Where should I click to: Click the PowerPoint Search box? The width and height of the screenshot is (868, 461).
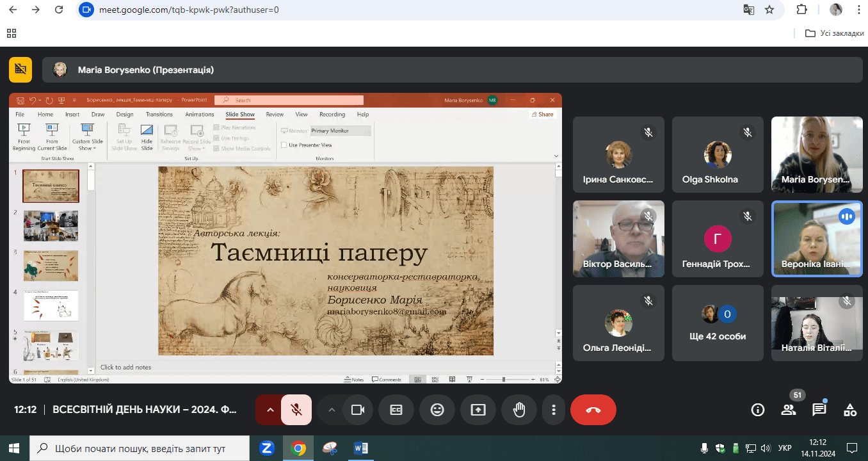289,100
